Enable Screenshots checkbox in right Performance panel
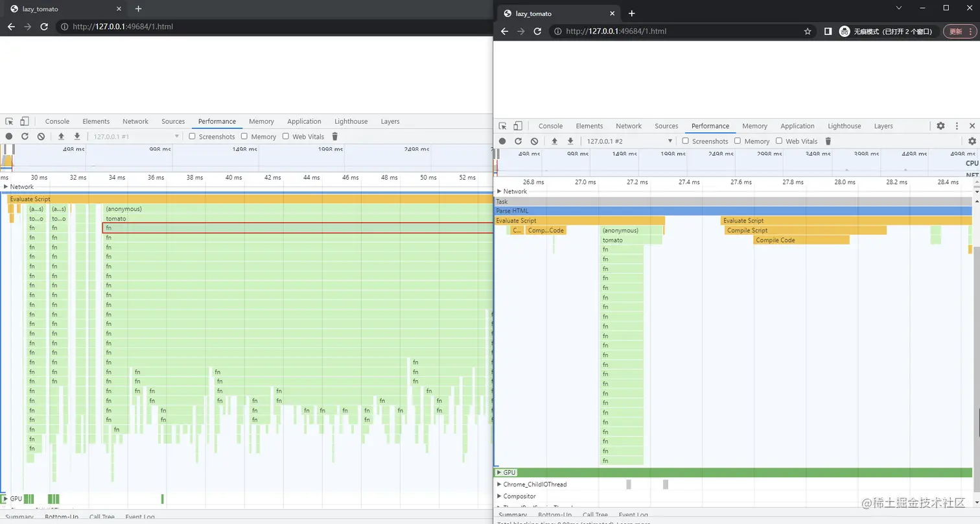980x524 pixels. pos(685,141)
